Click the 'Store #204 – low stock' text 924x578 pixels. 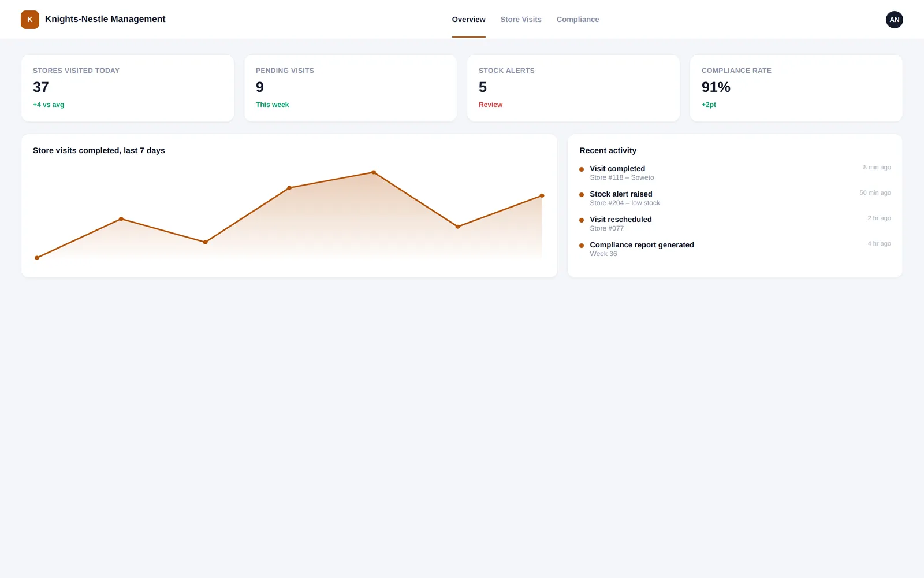[625, 203]
